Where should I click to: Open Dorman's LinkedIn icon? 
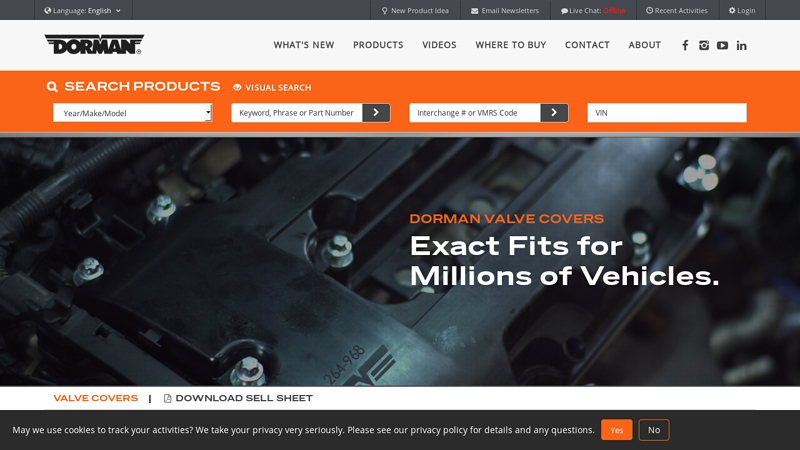point(741,45)
